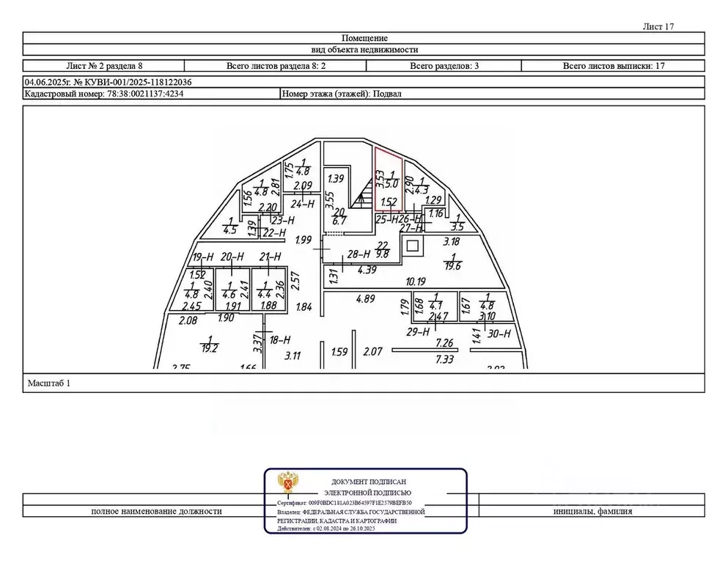
Task: Click the 'Помещение' header cell
Action: (364, 38)
